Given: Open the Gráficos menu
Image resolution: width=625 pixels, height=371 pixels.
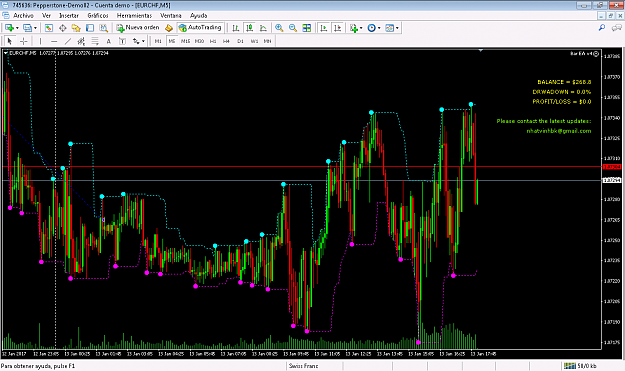Looking at the screenshot, I should pos(98,15).
